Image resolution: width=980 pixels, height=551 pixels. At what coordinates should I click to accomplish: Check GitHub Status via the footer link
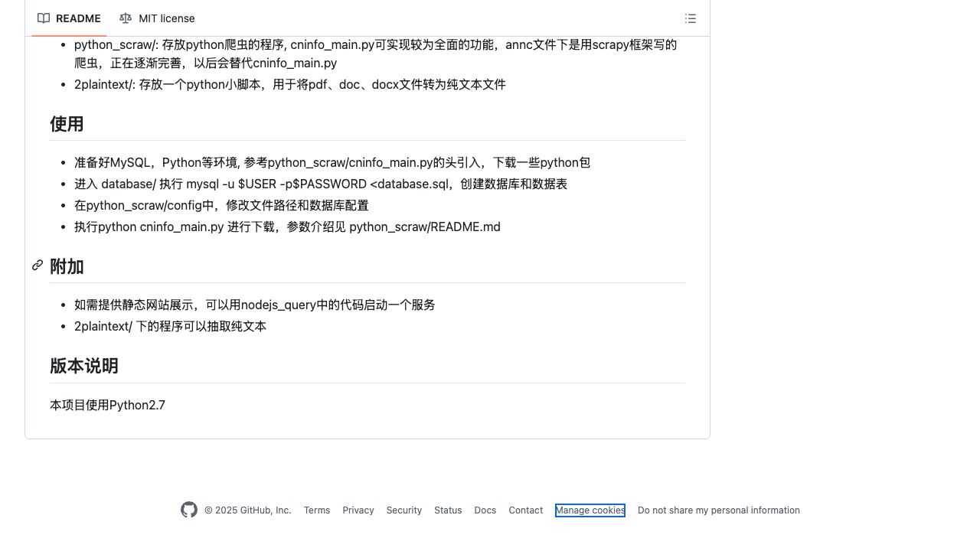click(448, 510)
